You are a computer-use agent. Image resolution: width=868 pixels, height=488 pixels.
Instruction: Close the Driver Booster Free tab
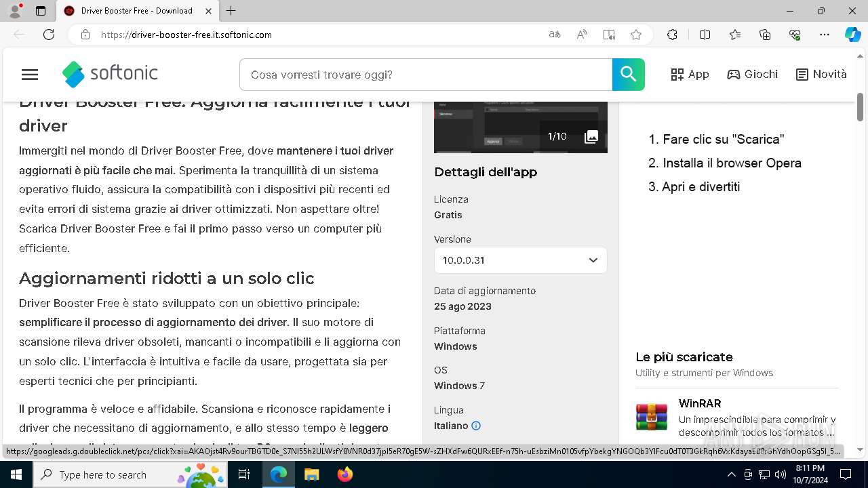(208, 11)
